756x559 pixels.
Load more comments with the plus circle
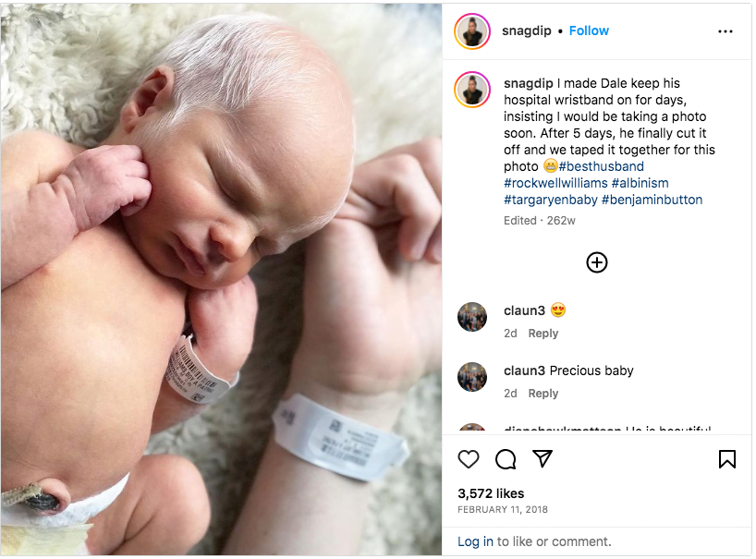coord(597,262)
